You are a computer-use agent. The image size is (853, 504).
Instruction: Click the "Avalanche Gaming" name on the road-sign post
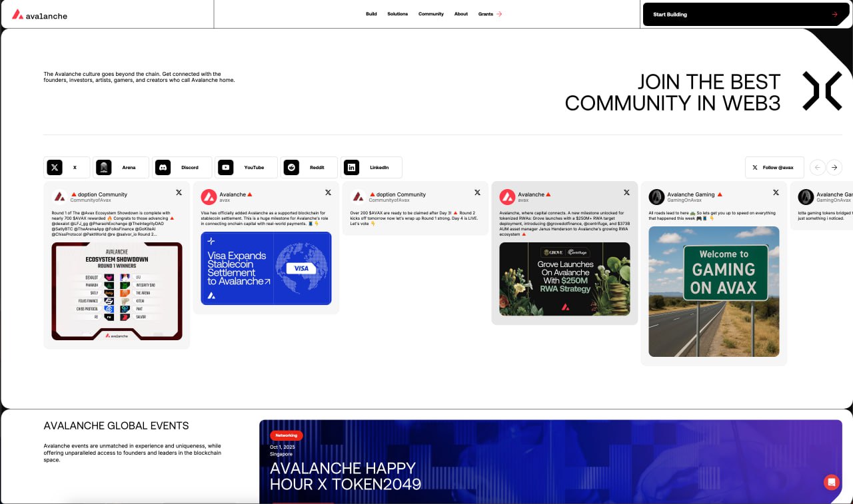690,194
